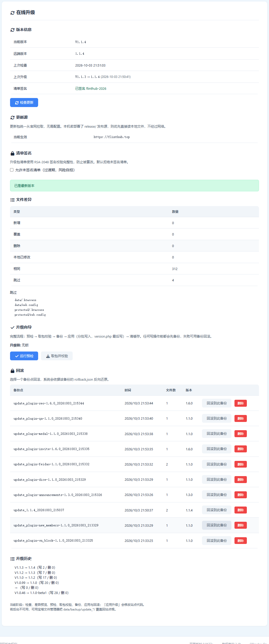Roll back to update_plugin-feidao-1.1.0 backup
This screenshot has height=644, width=269.
[217, 464]
